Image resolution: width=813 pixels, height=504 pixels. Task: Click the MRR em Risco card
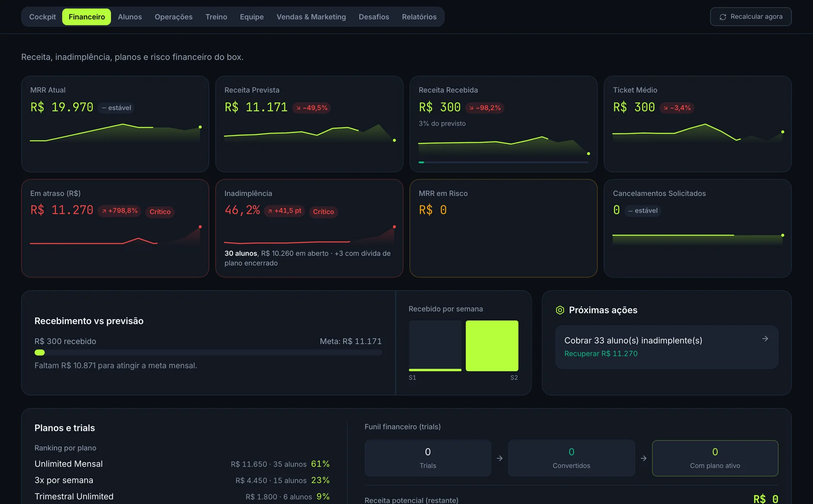[503, 229]
